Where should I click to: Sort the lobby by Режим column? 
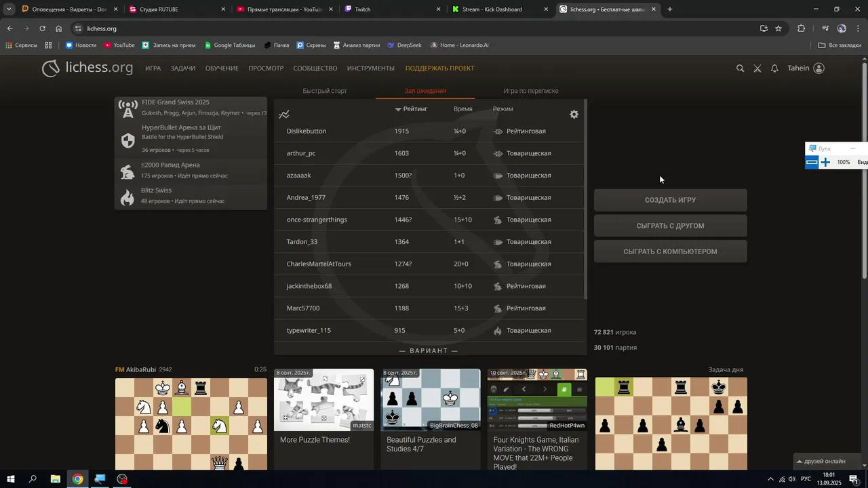coord(503,109)
